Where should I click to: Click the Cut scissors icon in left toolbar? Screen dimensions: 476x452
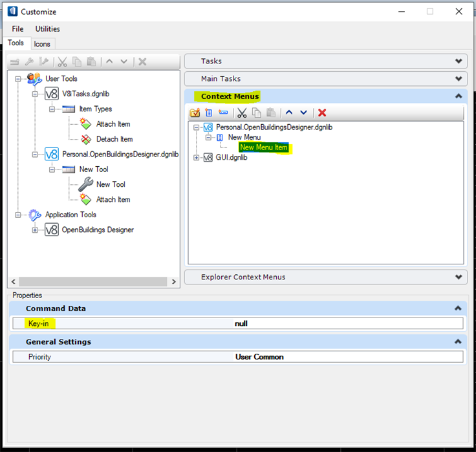[x=62, y=62]
